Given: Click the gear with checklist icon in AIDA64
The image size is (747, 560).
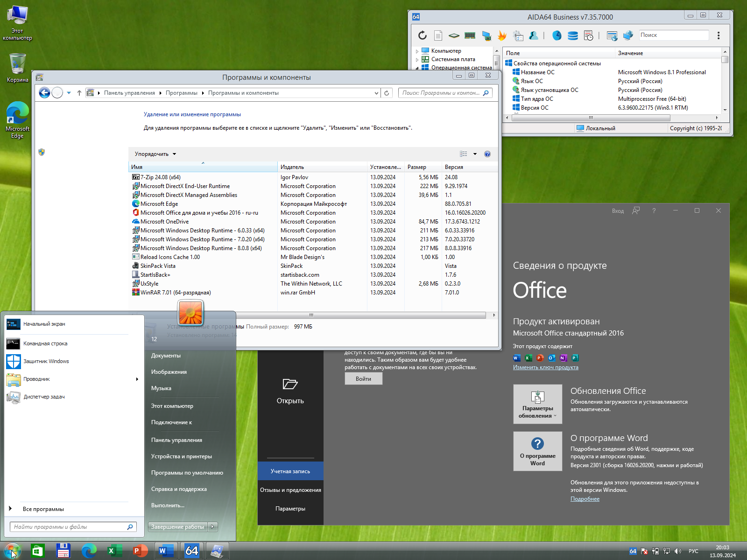Looking at the screenshot, I should (x=518, y=35).
